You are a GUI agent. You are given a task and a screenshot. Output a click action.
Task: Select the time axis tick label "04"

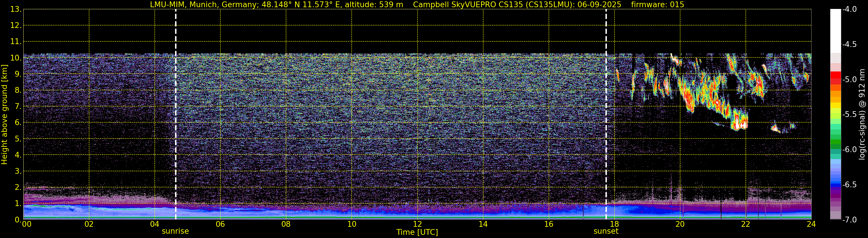click(155, 224)
